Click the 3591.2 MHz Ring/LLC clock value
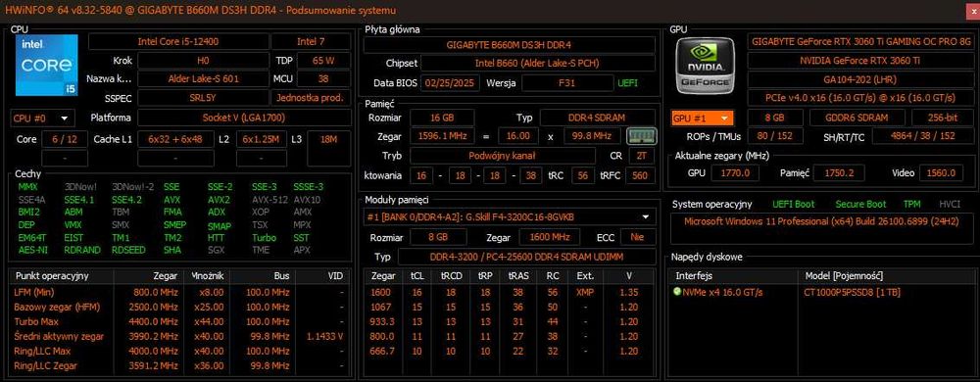The image size is (980, 382). tap(155, 365)
